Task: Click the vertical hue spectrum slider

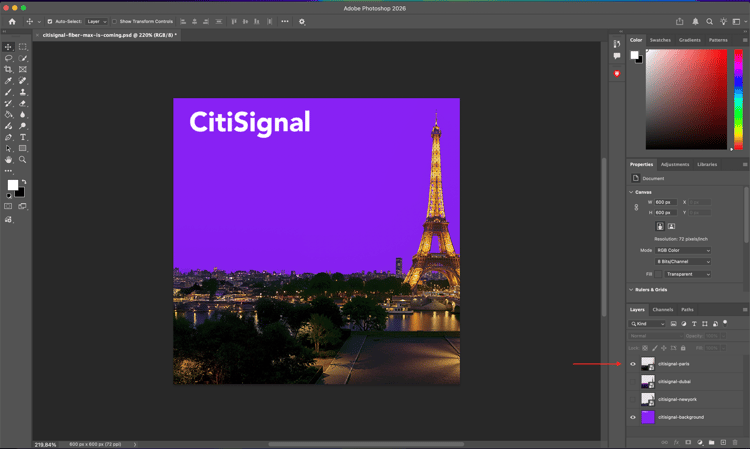Action: [x=739, y=98]
